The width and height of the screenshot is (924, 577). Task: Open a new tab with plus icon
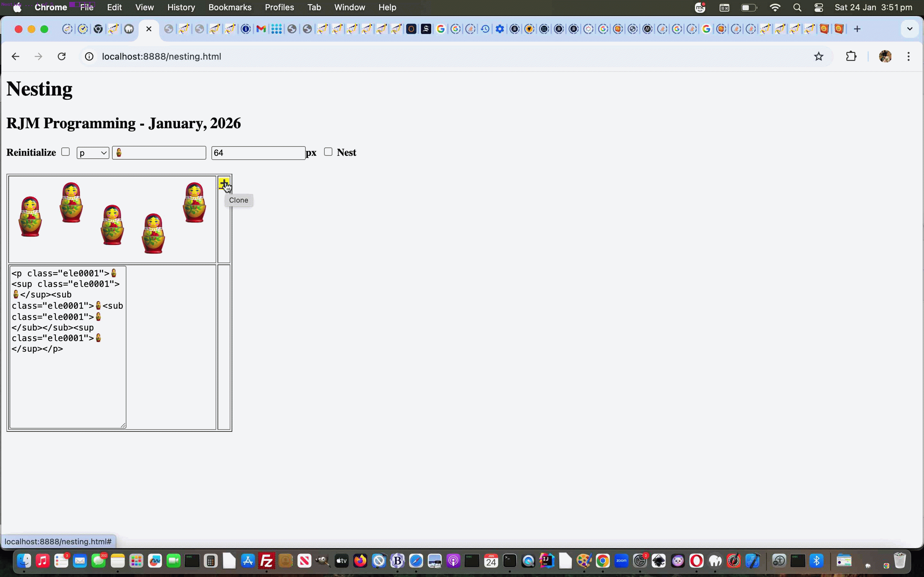pos(857,29)
